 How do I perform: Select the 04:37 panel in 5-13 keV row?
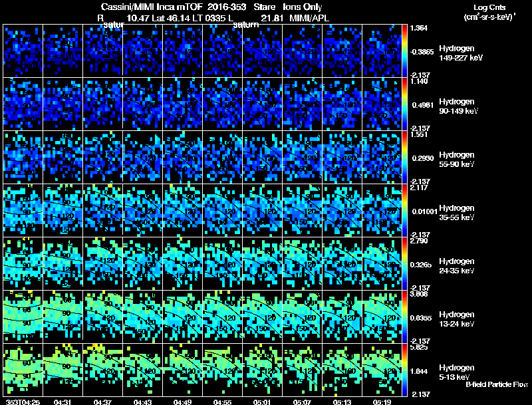tap(103, 370)
